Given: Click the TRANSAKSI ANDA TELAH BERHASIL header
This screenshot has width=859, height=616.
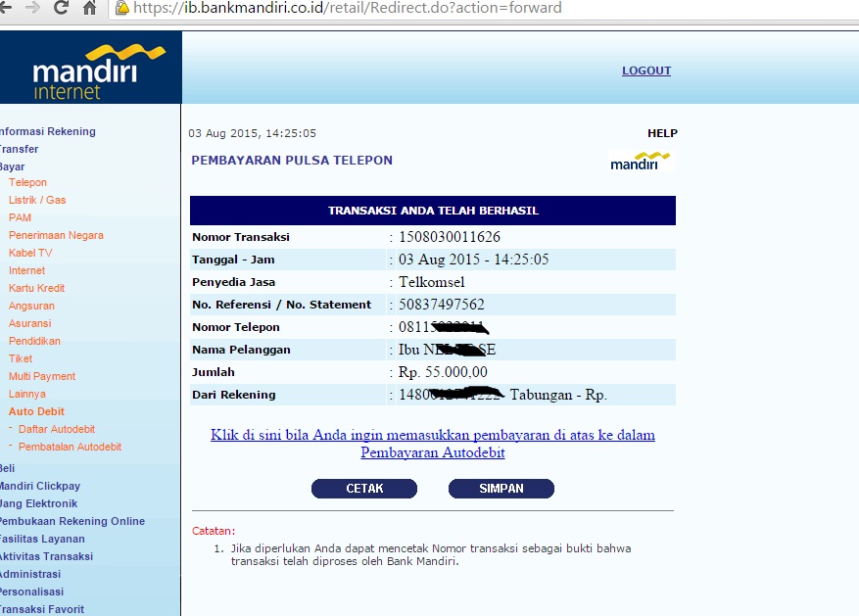Looking at the screenshot, I should click(x=433, y=211).
